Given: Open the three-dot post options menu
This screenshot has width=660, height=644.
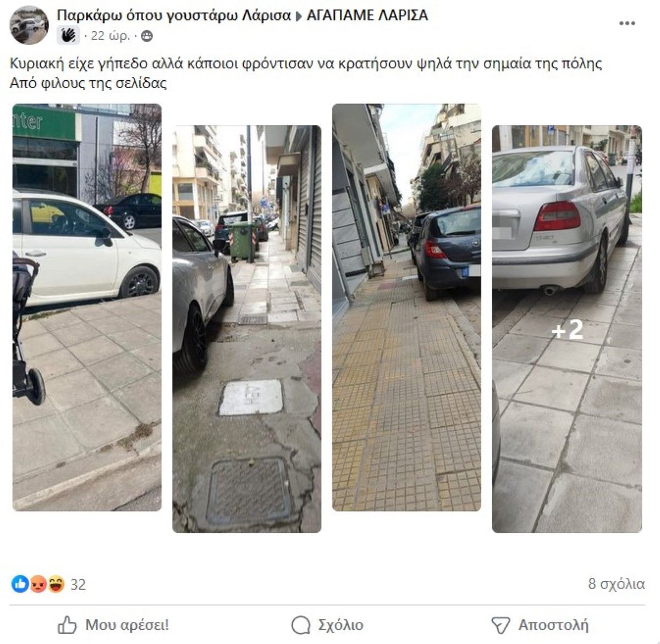Looking at the screenshot, I should click(x=628, y=24).
